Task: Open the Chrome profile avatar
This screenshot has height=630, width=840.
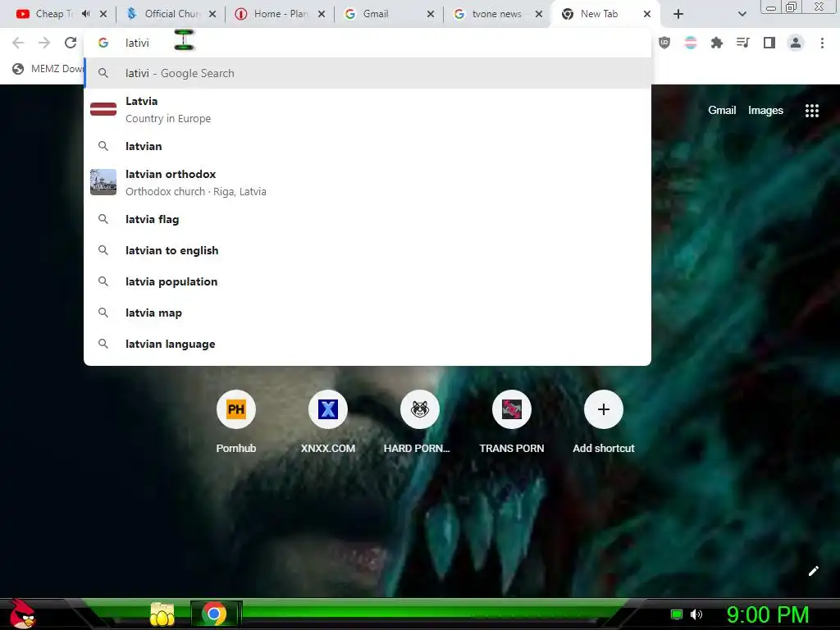Action: (x=796, y=43)
